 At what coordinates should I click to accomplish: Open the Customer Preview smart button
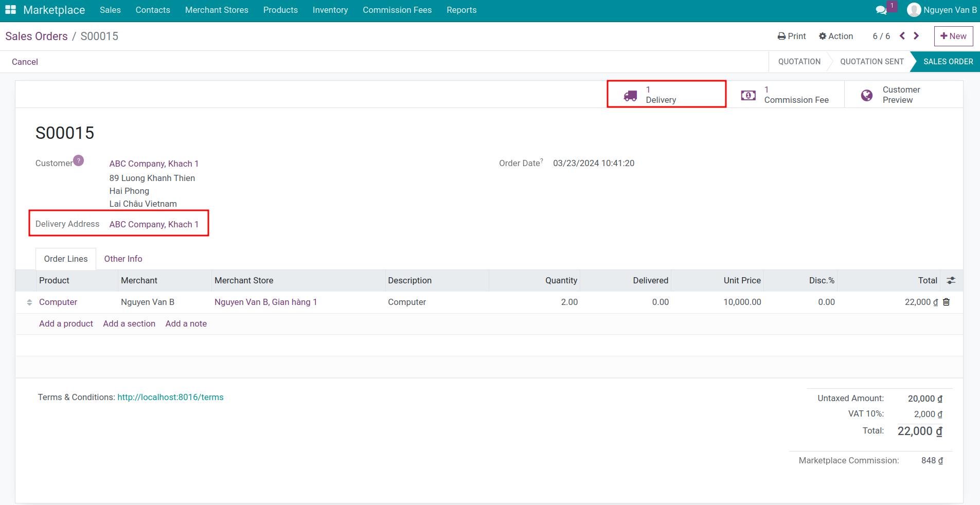(903, 95)
